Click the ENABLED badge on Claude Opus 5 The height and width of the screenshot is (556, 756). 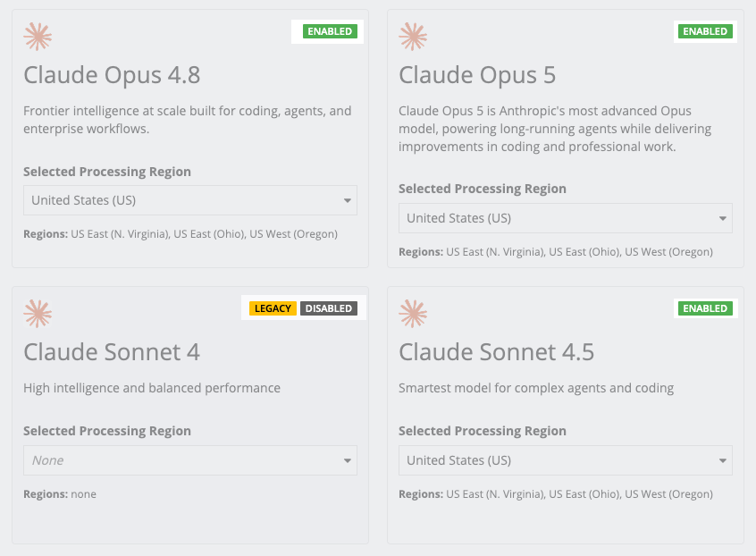[705, 31]
